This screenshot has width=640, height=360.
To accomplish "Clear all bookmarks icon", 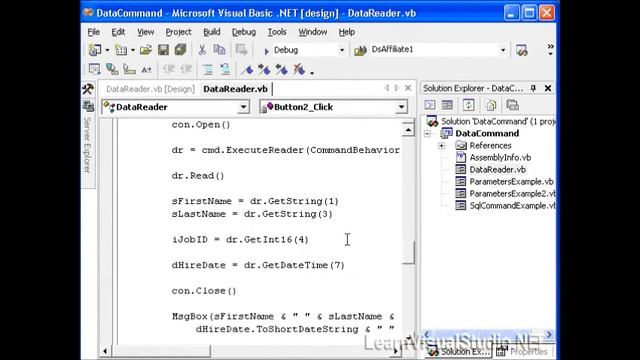I will [299, 70].
